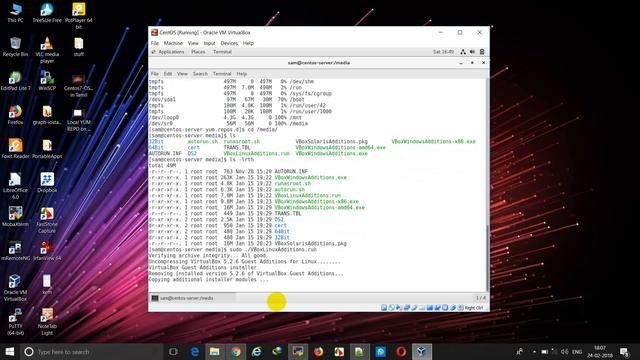Click the sam@centos-server:/media window list button
640x360 pixels.
pos(193,298)
